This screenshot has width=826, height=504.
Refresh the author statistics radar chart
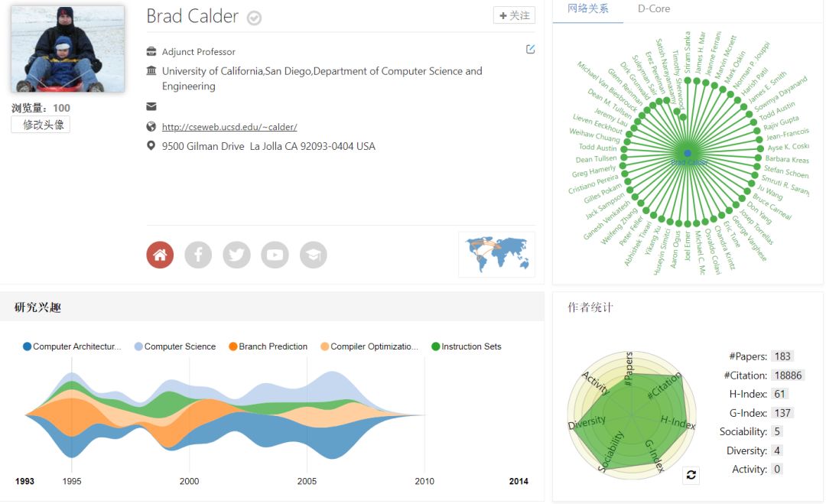[x=691, y=475]
